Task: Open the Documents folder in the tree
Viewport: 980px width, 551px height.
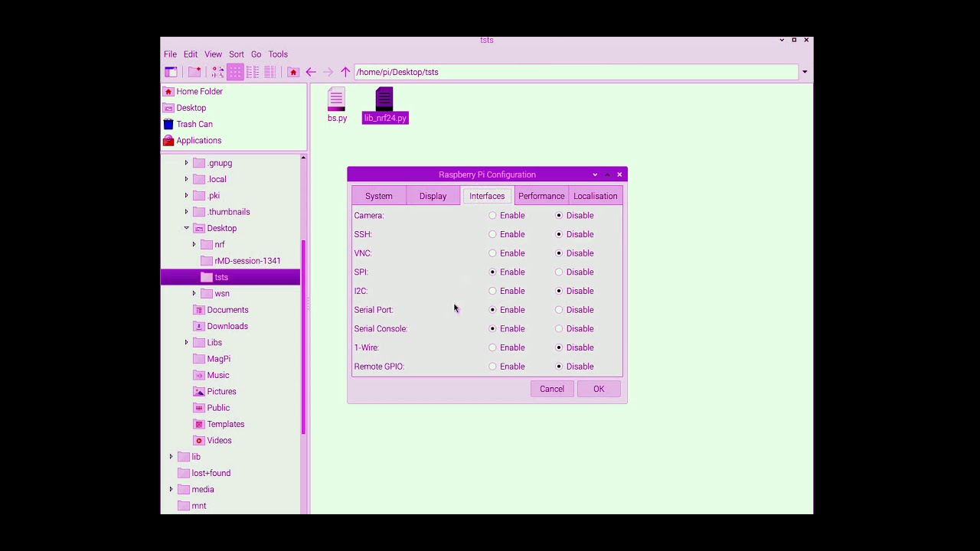Action: point(227,310)
